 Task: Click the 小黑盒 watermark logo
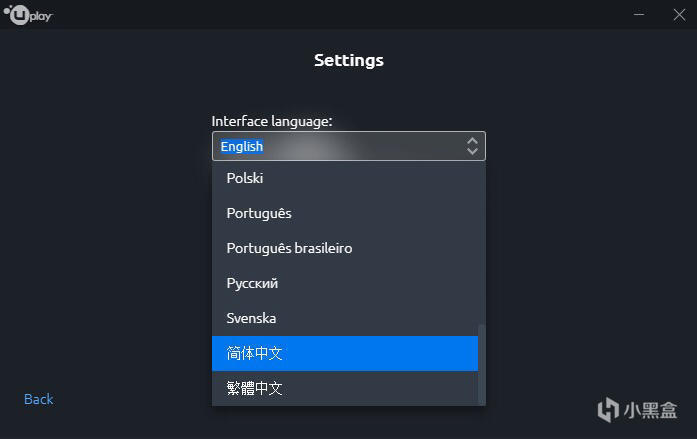pos(636,409)
